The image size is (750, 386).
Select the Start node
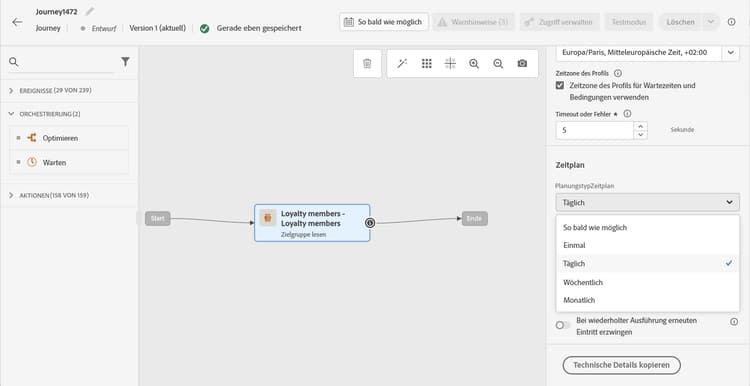click(158, 219)
